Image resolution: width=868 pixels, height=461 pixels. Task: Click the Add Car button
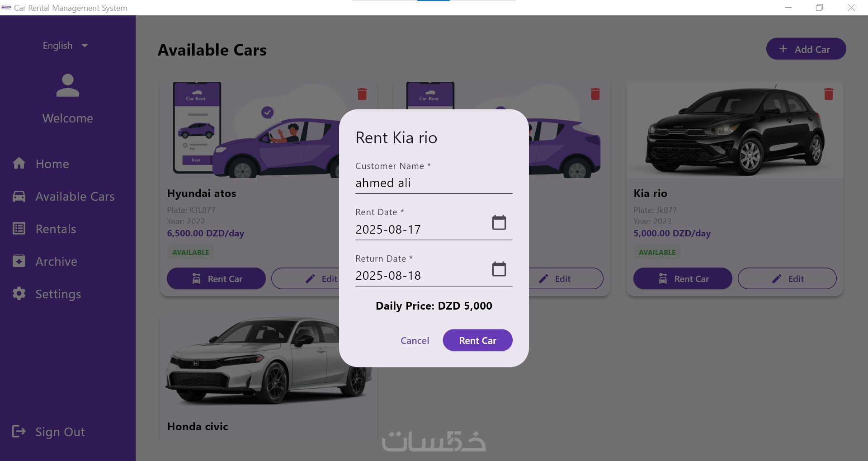click(x=806, y=49)
